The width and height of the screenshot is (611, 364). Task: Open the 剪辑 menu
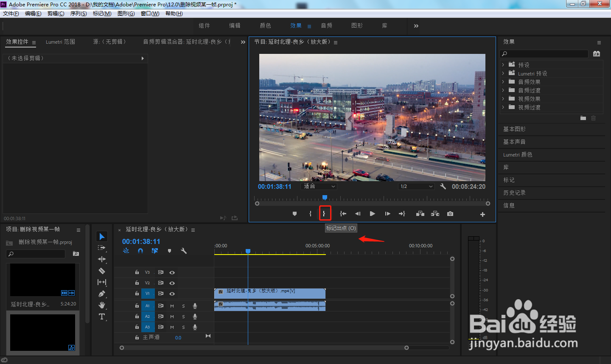click(56, 14)
